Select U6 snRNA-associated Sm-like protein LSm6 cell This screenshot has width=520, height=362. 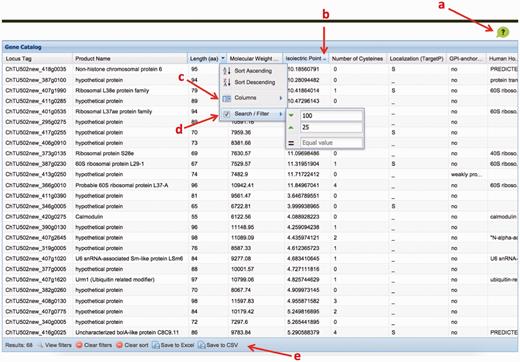pyautogui.click(x=129, y=258)
